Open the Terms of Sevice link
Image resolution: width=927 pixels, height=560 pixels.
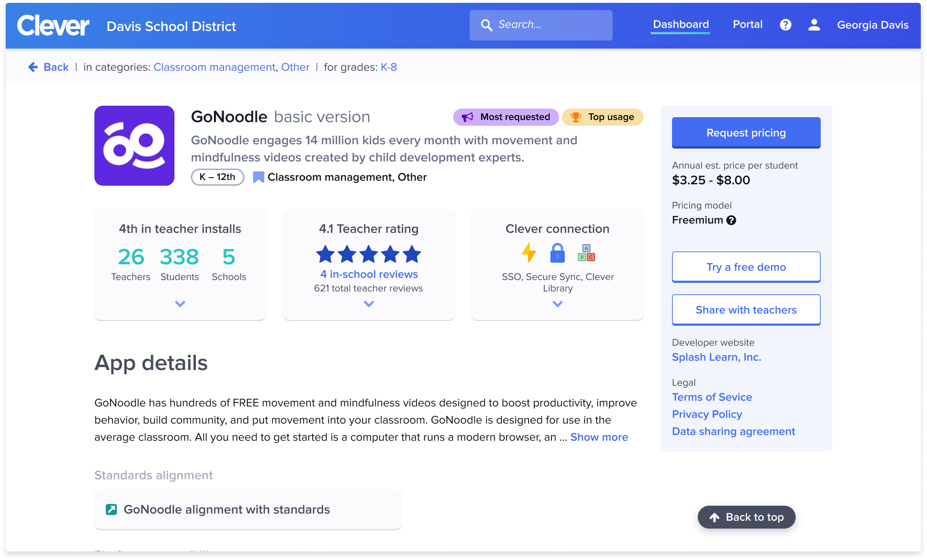tap(712, 397)
